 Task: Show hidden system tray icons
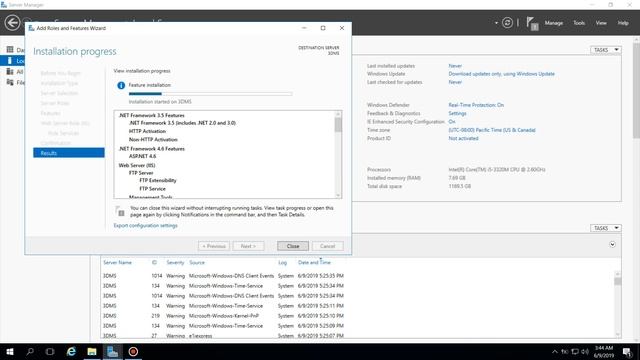[555, 351]
